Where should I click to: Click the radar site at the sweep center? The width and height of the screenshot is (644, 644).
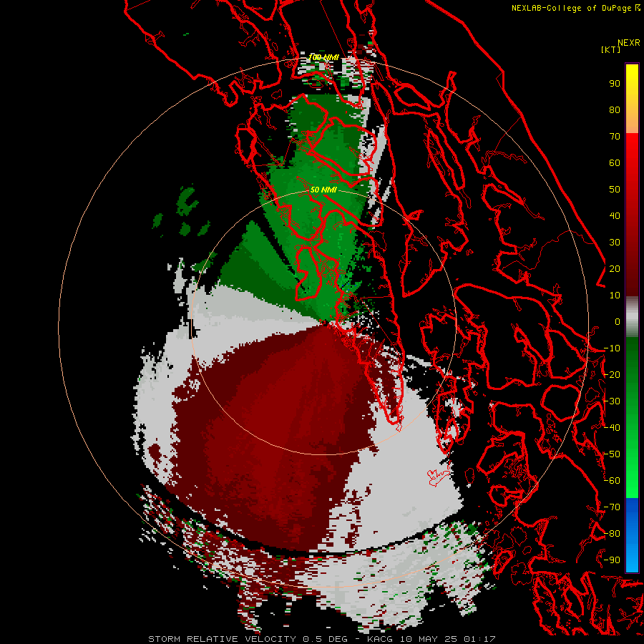click(x=325, y=323)
